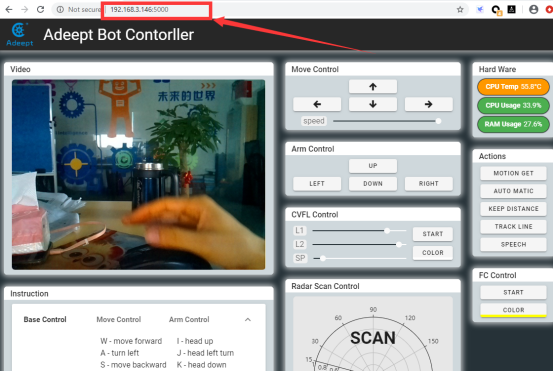The width and height of the screenshot is (554, 371).
Task: Click COLOR in FC Control
Action: pyautogui.click(x=513, y=310)
